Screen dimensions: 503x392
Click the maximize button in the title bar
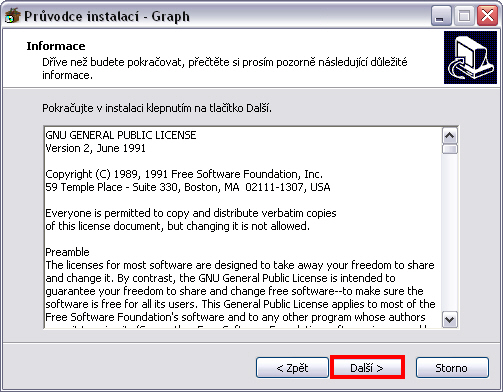(x=464, y=16)
